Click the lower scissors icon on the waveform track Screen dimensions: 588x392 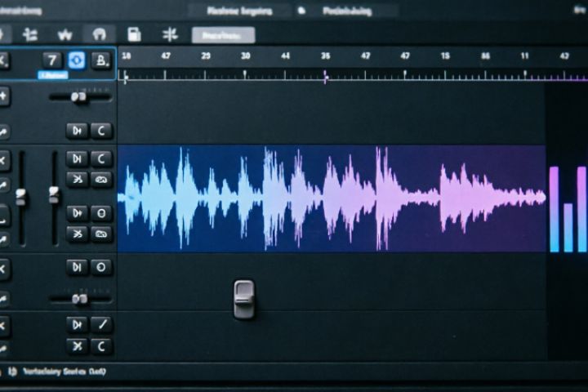[x=77, y=234]
